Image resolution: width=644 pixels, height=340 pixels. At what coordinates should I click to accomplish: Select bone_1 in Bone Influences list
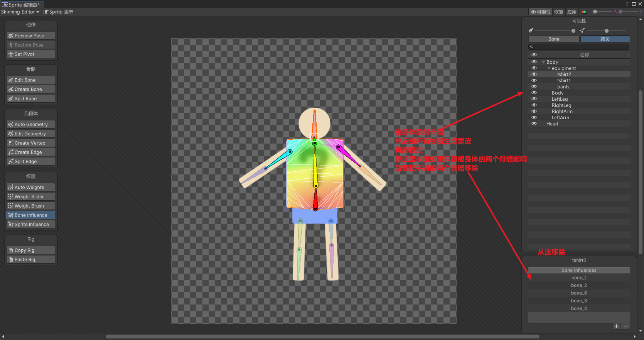point(579,277)
